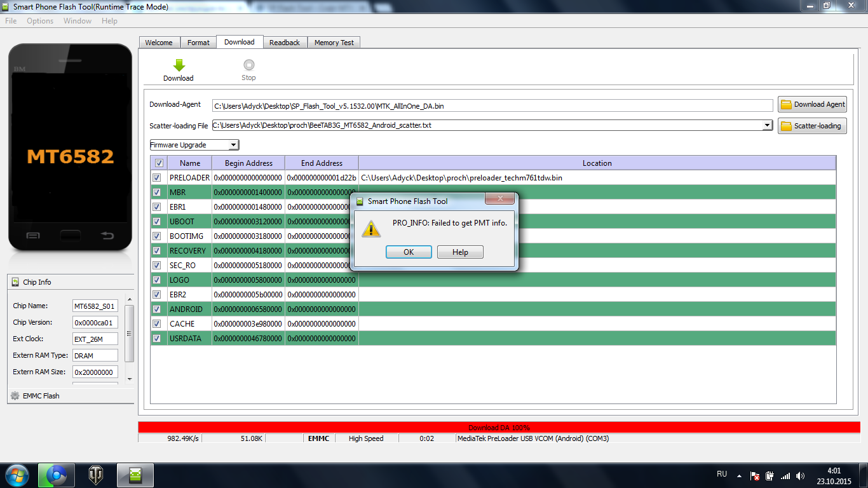Viewport: 868px width, 488px height.
Task: Switch to the Readback tab
Action: pos(284,43)
